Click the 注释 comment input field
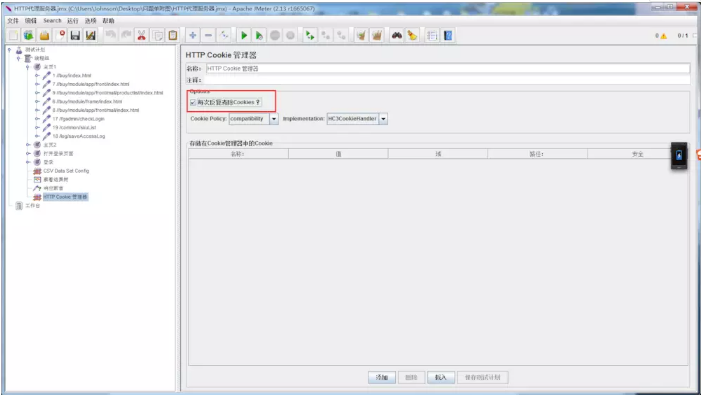 click(x=448, y=80)
